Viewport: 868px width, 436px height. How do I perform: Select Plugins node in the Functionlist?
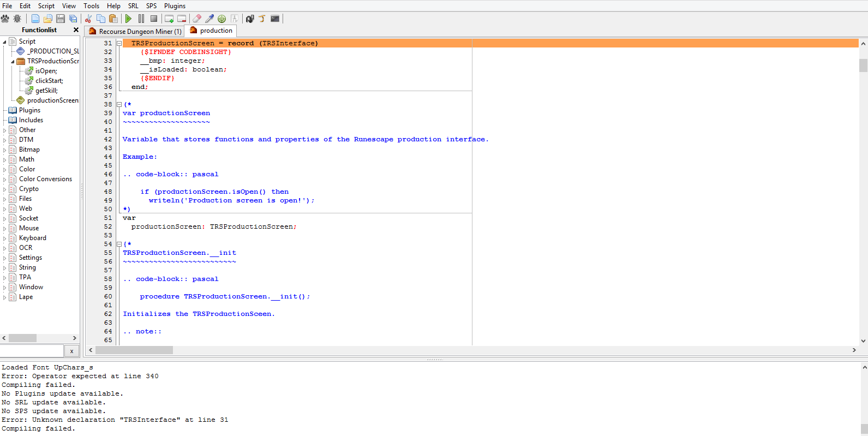[x=29, y=110]
